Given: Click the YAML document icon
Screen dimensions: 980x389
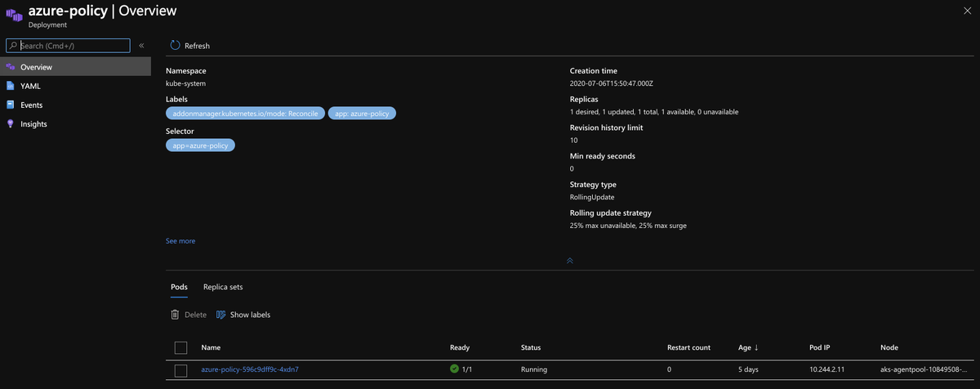Looking at the screenshot, I should coord(11,86).
